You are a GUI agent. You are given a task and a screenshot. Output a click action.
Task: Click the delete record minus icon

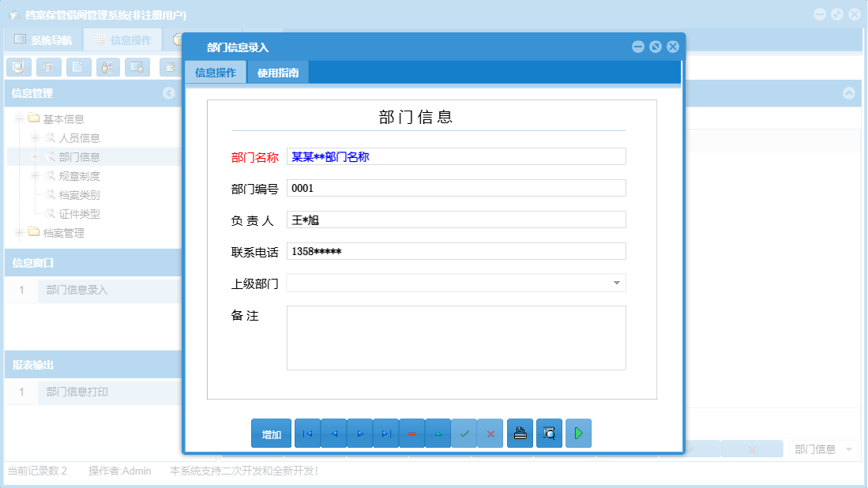tap(411, 433)
